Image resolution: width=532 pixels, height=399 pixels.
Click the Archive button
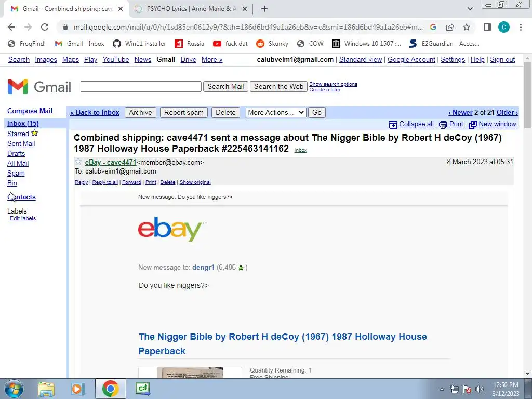point(140,112)
